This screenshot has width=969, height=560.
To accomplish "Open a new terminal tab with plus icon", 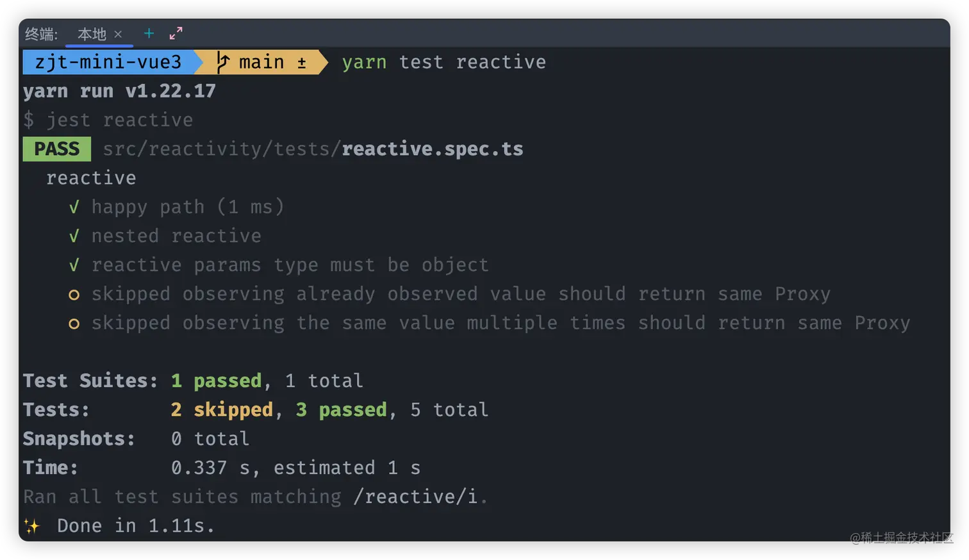I will [x=149, y=33].
